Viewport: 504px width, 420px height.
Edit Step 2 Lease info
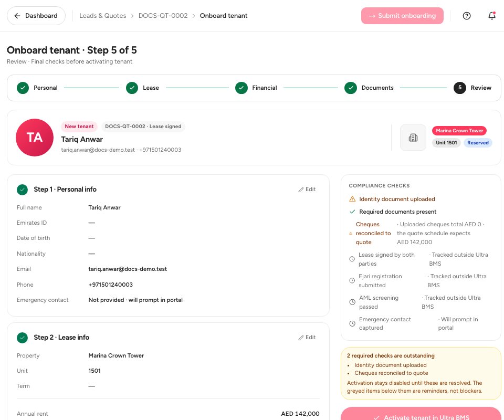coord(307,338)
